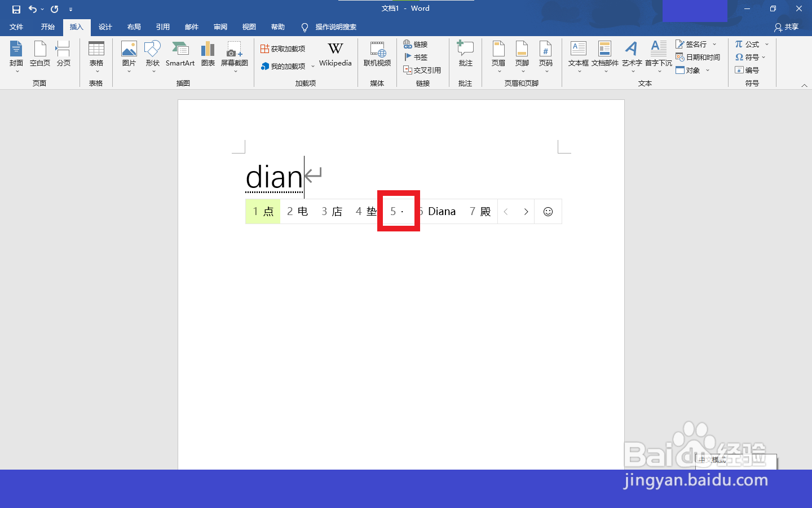
Task: Click the 共享 share button
Action: [x=787, y=27]
